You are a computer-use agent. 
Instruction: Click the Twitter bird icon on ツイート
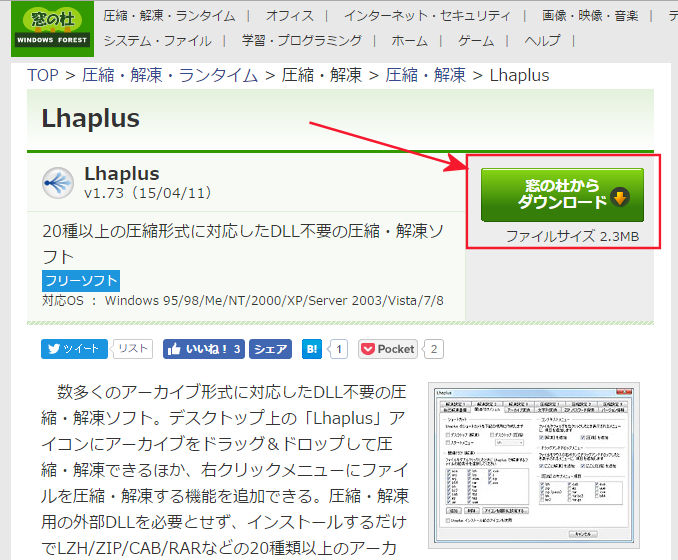[x=54, y=349]
